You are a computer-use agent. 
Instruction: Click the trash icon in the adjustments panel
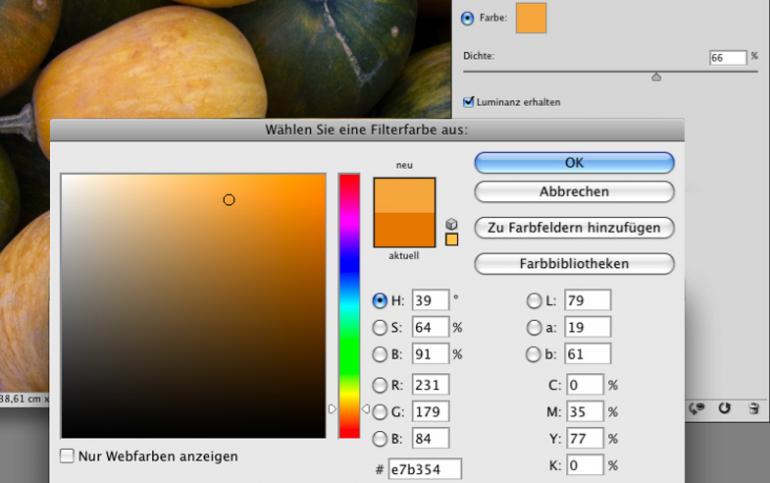(x=751, y=408)
